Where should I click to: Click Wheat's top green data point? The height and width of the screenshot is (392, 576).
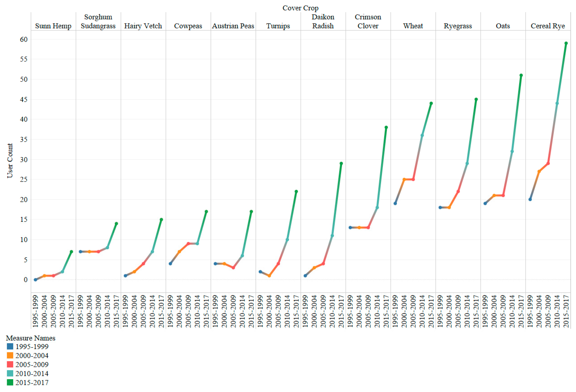tap(431, 103)
